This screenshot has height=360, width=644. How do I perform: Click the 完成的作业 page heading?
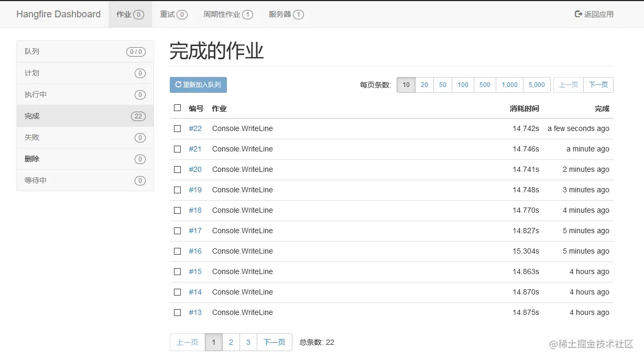click(x=216, y=51)
